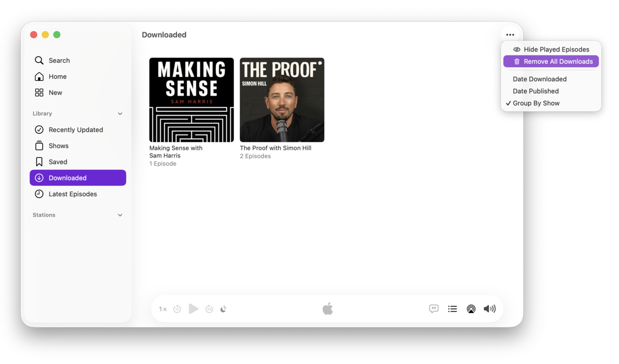This screenshot has width=619, height=364.
Task: Change playback speed 1x
Action: (162, 309)
